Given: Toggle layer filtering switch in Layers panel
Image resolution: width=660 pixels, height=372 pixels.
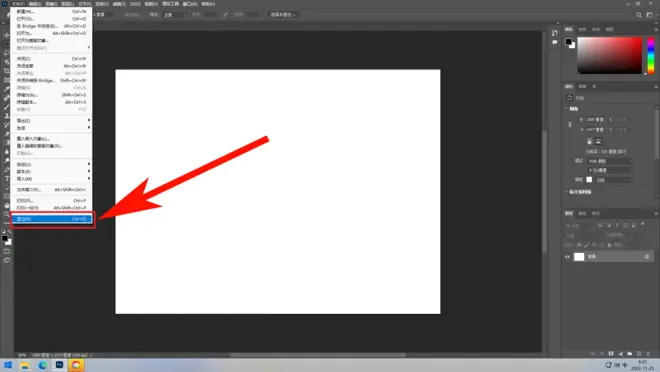Looking at the screenshot, I should click(642, 224).
